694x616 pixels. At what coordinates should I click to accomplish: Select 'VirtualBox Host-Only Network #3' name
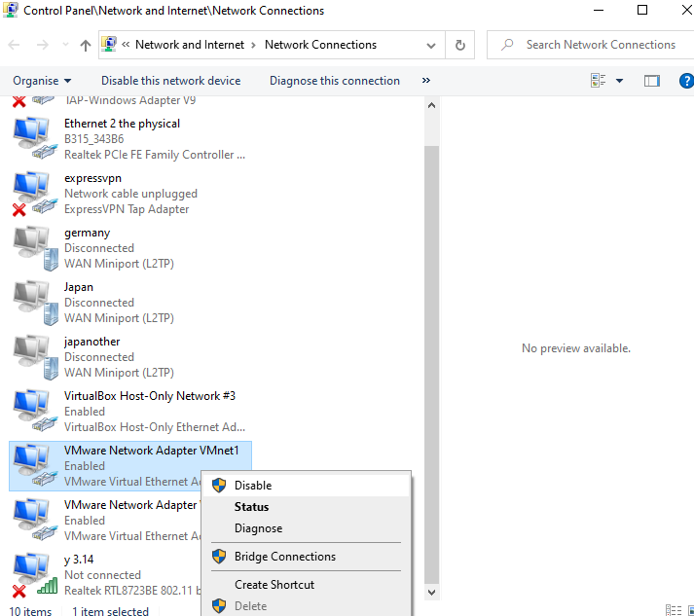150,396
